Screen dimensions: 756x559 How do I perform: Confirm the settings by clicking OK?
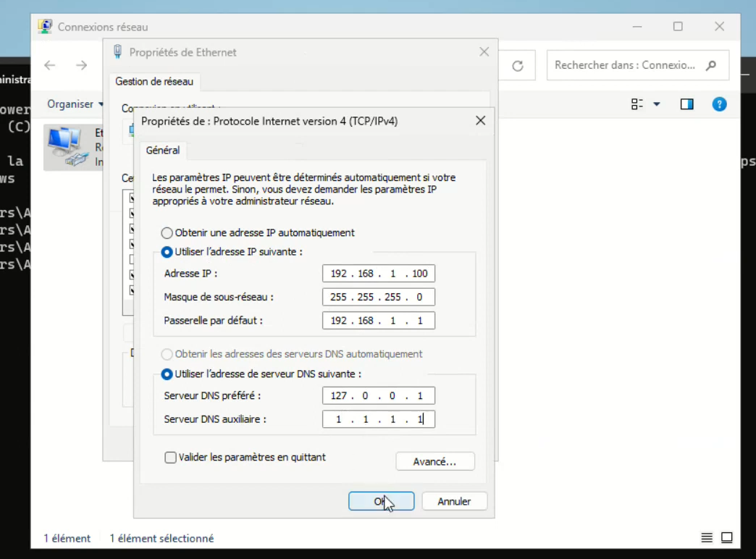pyautogui.click(x=381, y=500)
